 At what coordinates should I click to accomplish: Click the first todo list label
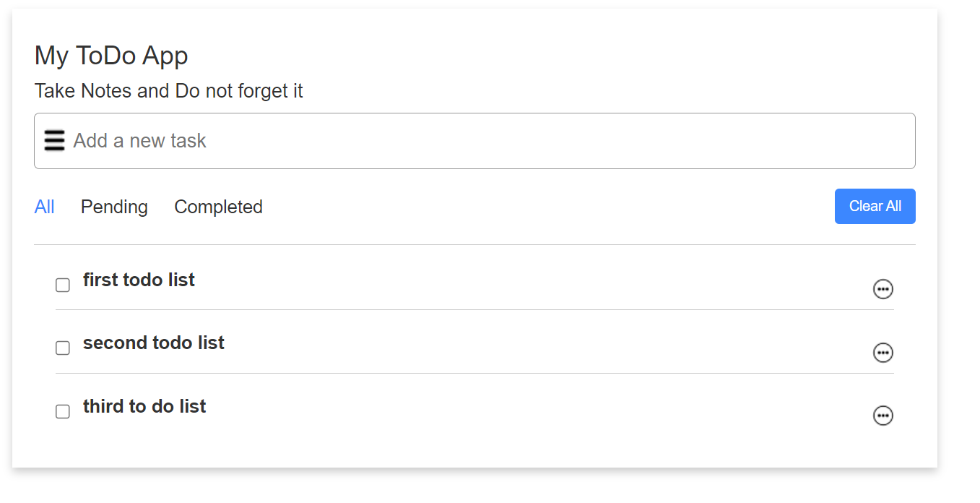tap(139, 280)
